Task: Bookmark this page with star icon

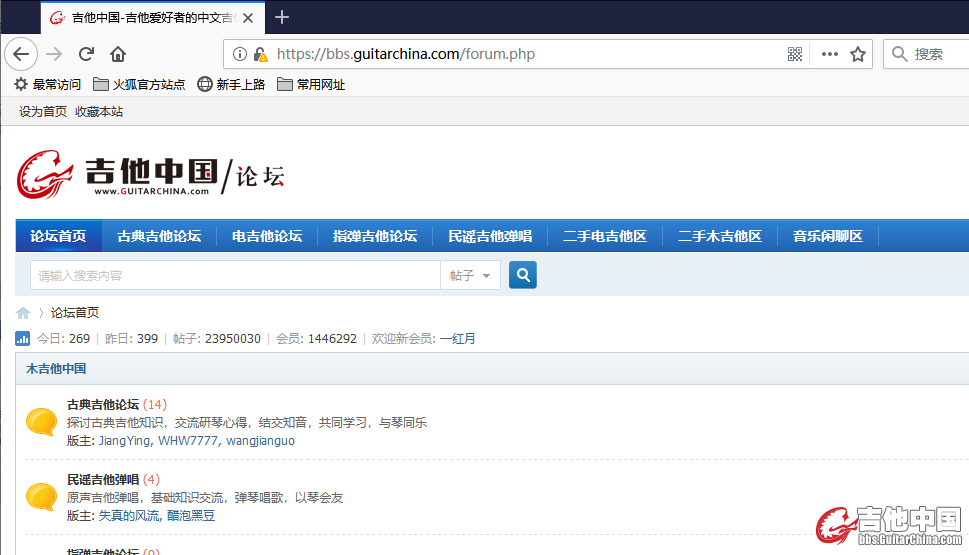Action: click(858, 54)
